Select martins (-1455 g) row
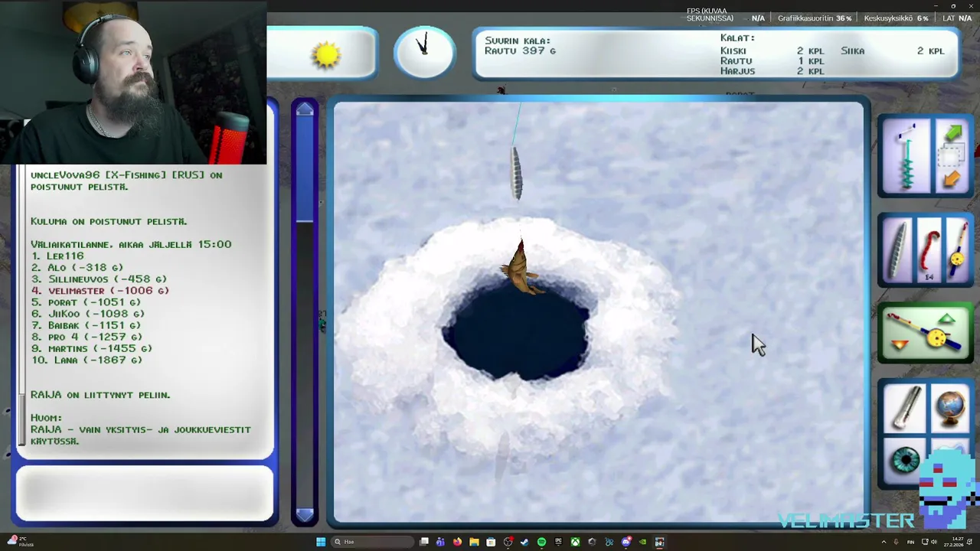980x551 pixels. (91, 347)
